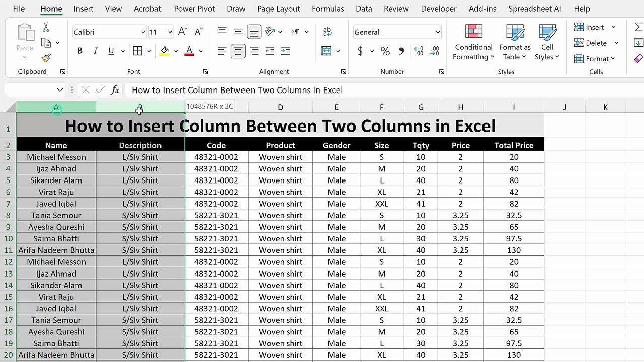Image resolution: width=644 pixels, height=362 pixels.
Task: Toggle Italic formatting
Action: 95,51
